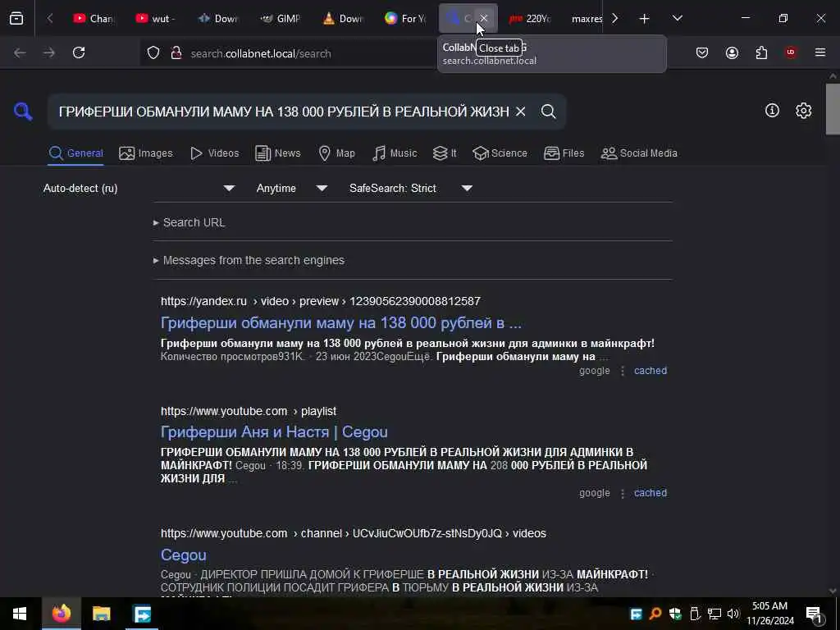Switch to the Videos tab
The width and height of the screenshot is (840, 630).
pos(214,153)
